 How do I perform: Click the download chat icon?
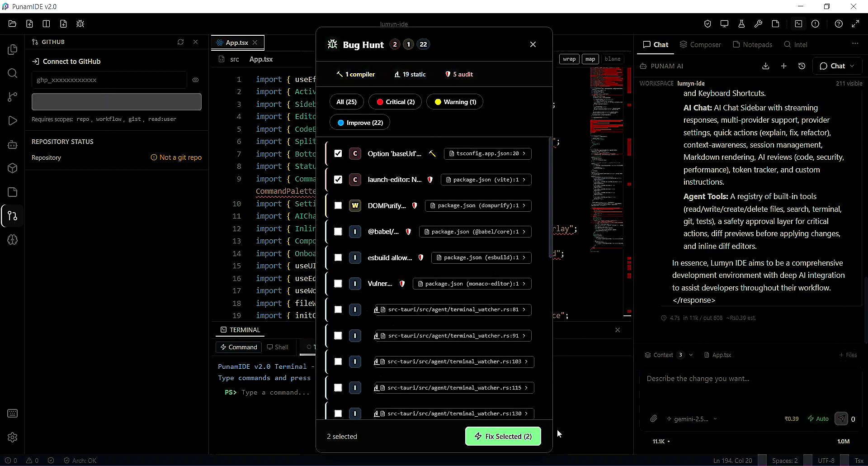point(766,66)
